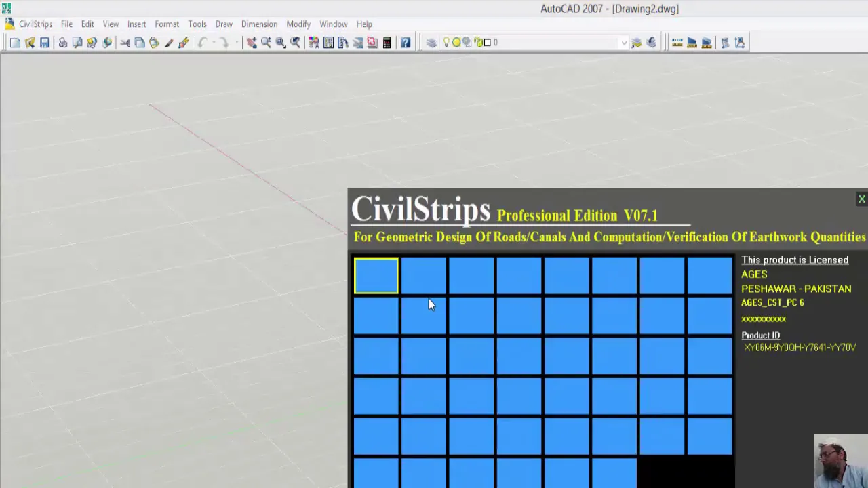Click the Publish toolbar icon

[92, 43]
